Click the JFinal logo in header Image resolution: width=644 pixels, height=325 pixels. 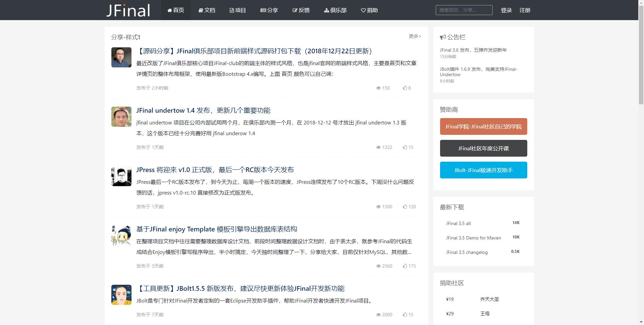tap(128, 10)
